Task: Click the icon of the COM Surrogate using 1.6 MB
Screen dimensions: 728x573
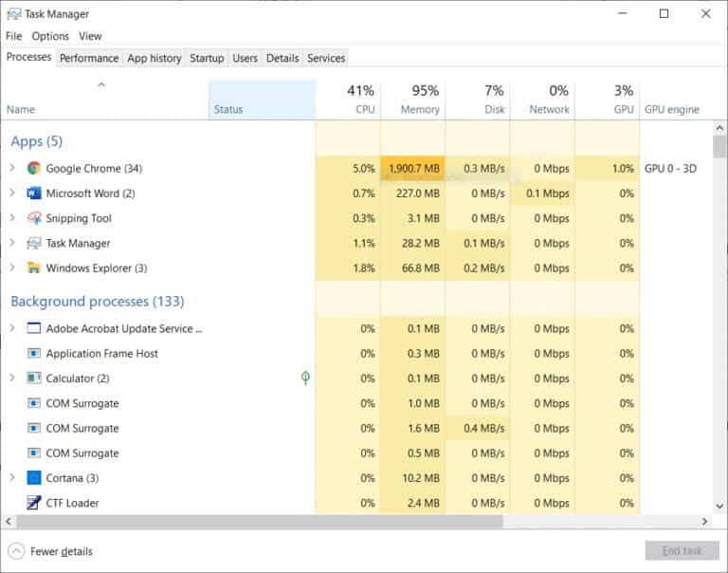Action: (x=33, y=428)
